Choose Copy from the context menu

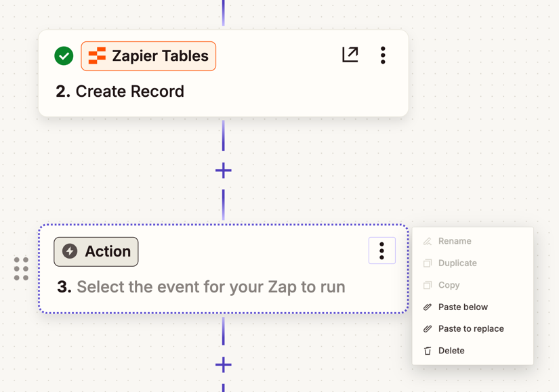(x=473, y=285)
